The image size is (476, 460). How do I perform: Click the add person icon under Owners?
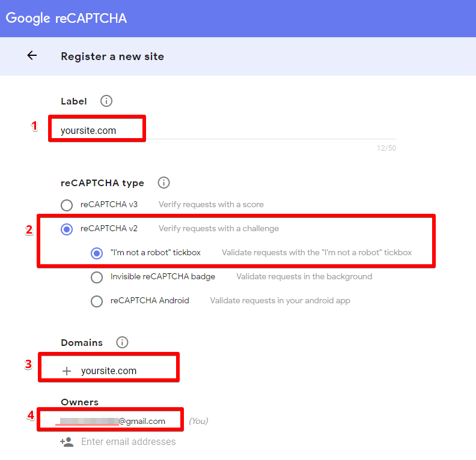[x=67, y=442]
